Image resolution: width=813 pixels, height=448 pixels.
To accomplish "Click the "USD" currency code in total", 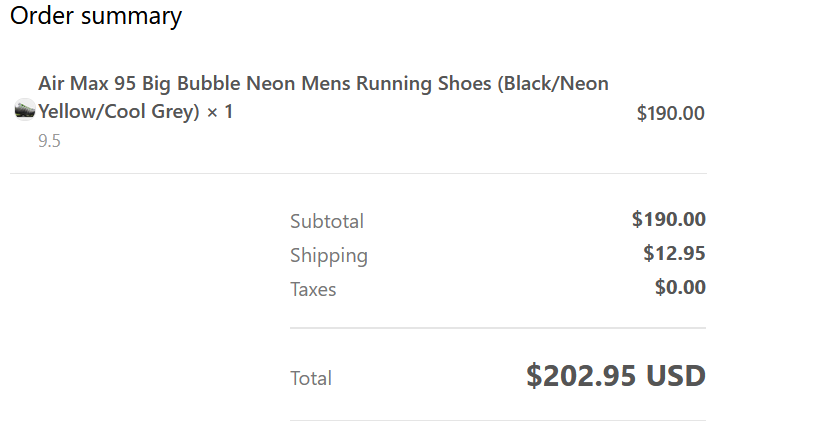I will (676, 376).
